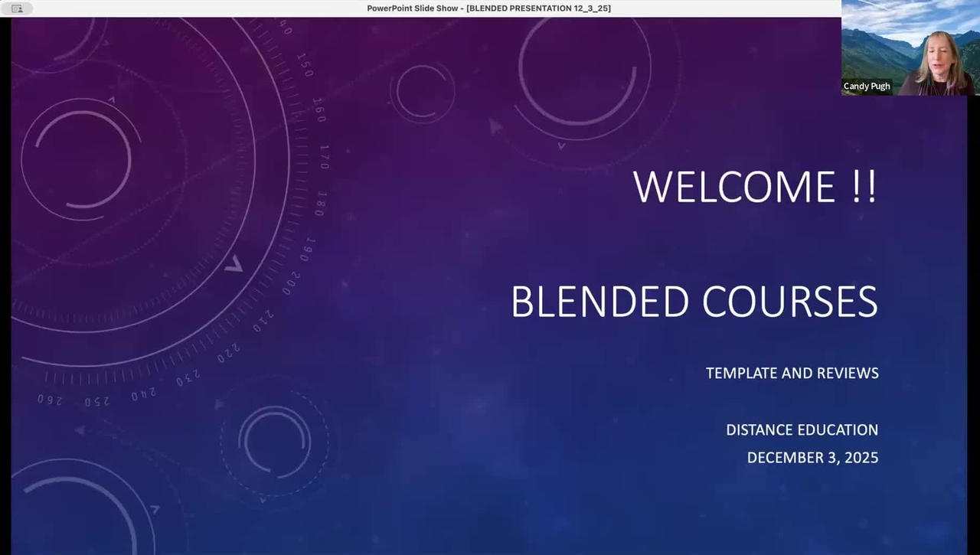
Task: Click the DISTANCE EDUCATION text line
Action: point(802,430)
